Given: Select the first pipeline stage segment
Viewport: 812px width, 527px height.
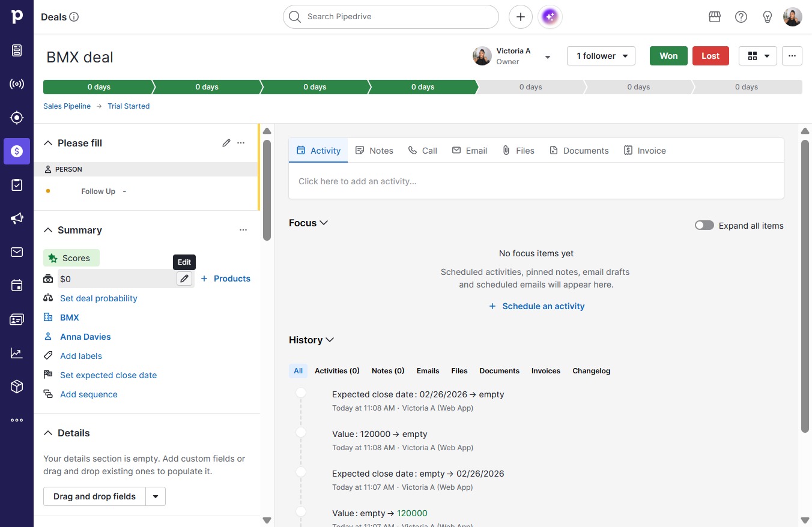Looking at the screenshot, I should 98,87.
